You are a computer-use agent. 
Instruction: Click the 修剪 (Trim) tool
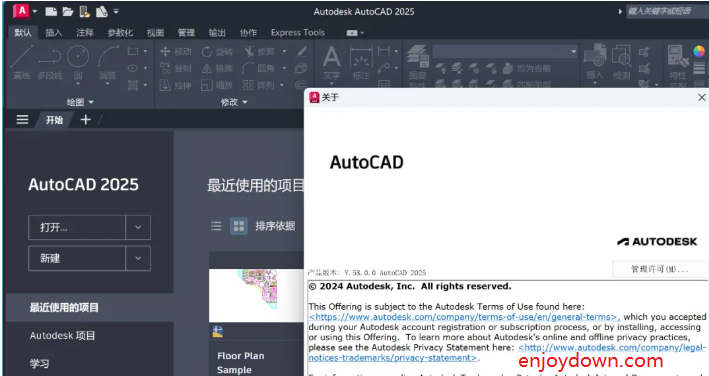(x=259, y=52)
